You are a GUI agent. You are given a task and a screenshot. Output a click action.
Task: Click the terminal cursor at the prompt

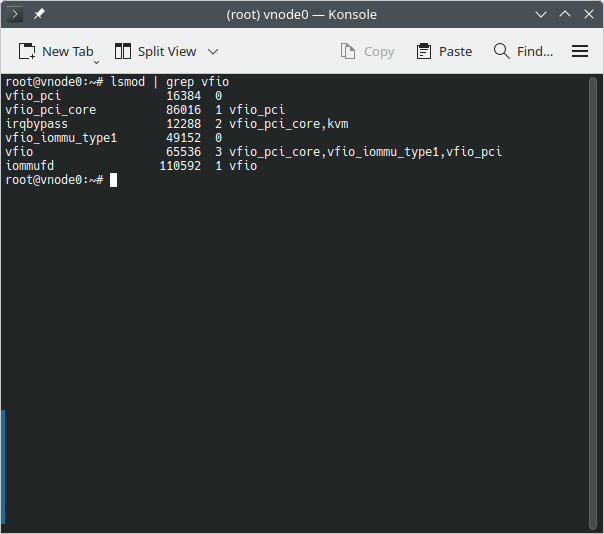[114, 180]
